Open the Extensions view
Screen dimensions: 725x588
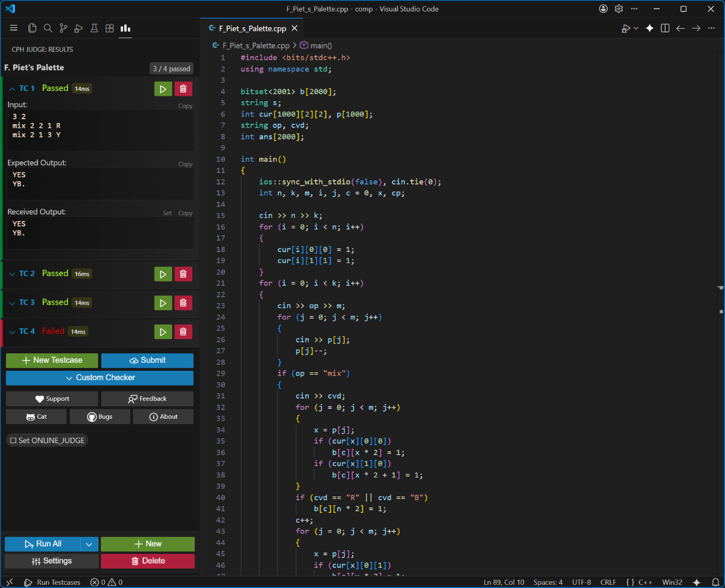coord(109,28)
